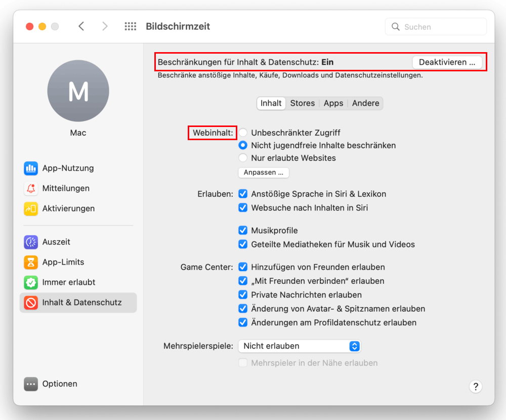Open the Auszeit clock icon

[x=31, y=242]
